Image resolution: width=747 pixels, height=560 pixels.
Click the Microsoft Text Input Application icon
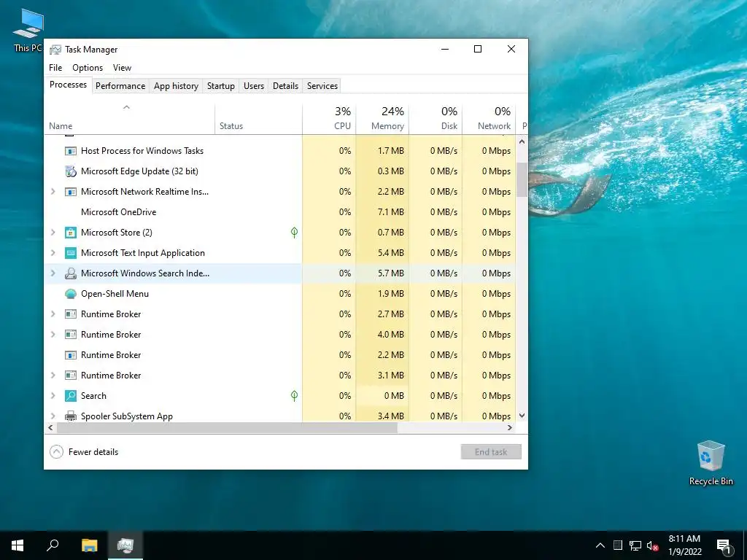tap(71, 253)
